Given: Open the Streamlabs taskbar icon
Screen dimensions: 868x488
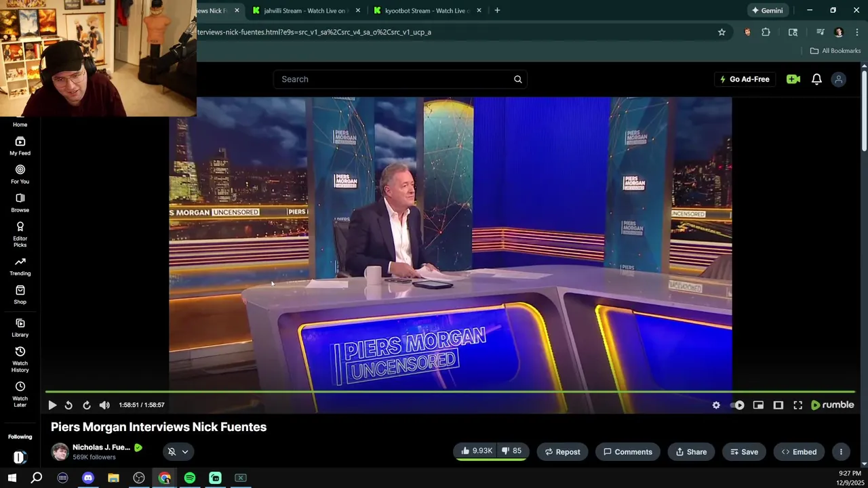Looking at the screenshot, I should [215, 478].
